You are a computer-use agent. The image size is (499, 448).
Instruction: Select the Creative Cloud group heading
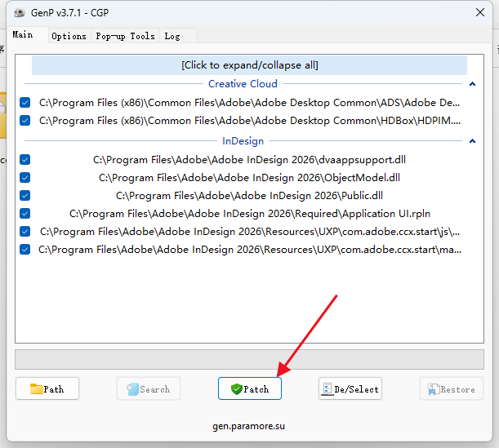[243, 83]
